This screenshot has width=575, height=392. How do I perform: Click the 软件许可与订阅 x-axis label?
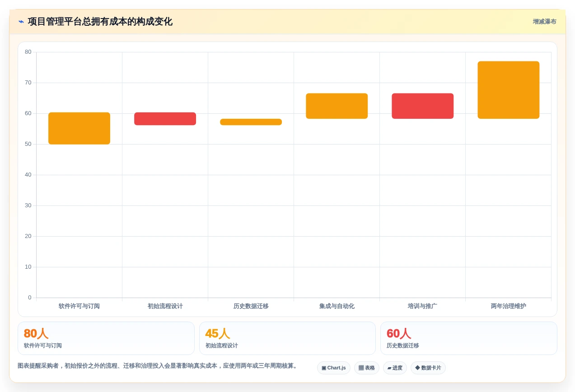[x=79, y=306]
